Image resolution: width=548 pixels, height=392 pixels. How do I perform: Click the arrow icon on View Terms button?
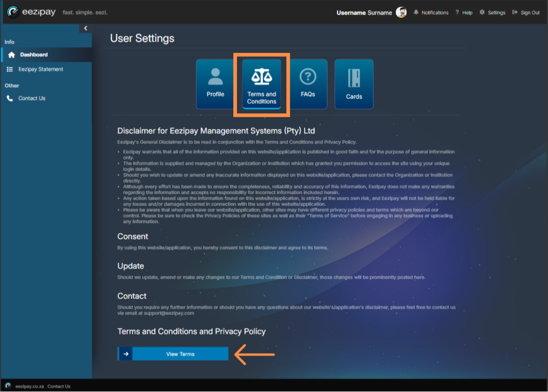coord(126,354)
